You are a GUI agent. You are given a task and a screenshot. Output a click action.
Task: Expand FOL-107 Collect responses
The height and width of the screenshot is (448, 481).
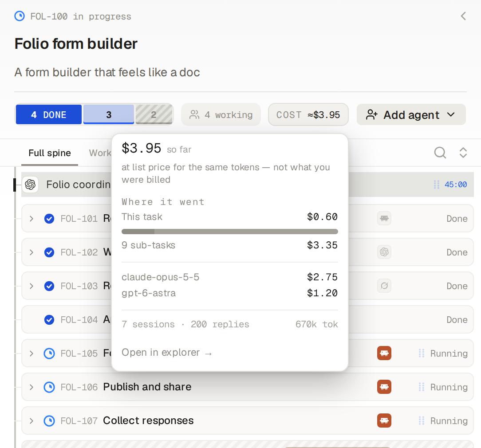pyautogui.click(x=32, y=421)
